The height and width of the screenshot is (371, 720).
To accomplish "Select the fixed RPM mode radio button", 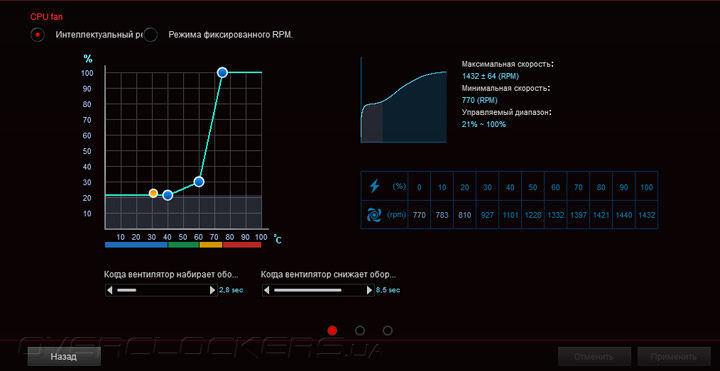I will 150,35.
